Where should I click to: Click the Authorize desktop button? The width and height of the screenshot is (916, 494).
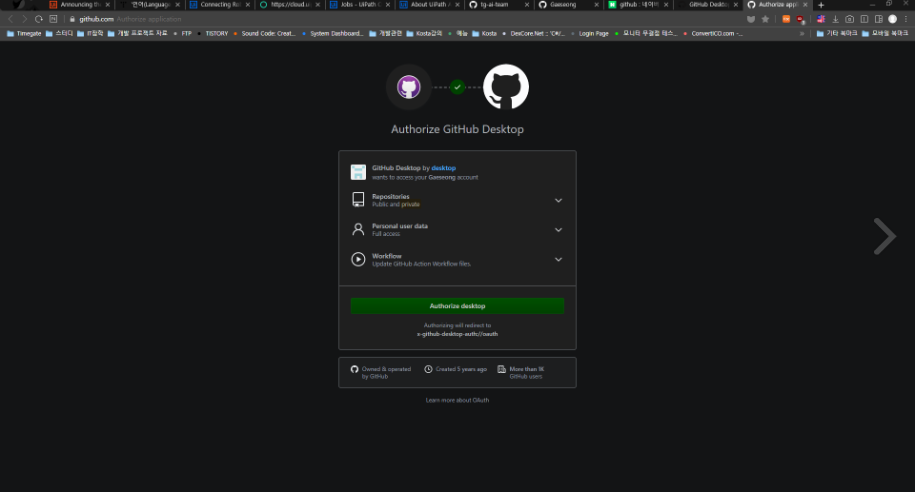point(457,306)
